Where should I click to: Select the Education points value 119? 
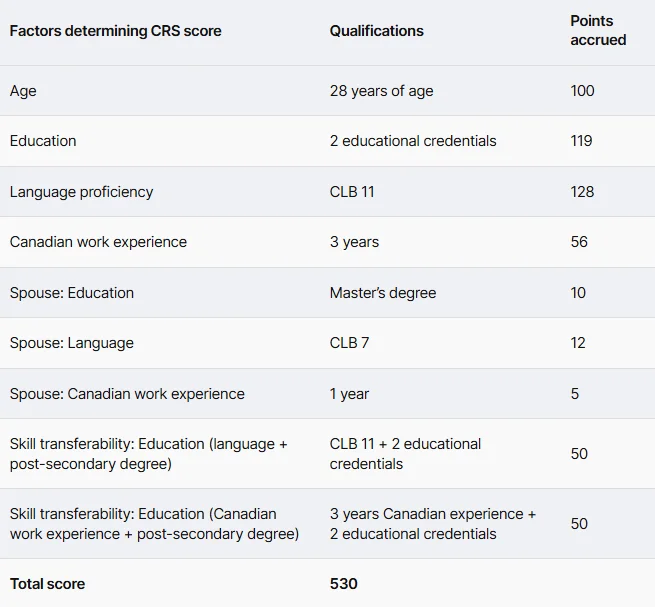coord(581,141)
